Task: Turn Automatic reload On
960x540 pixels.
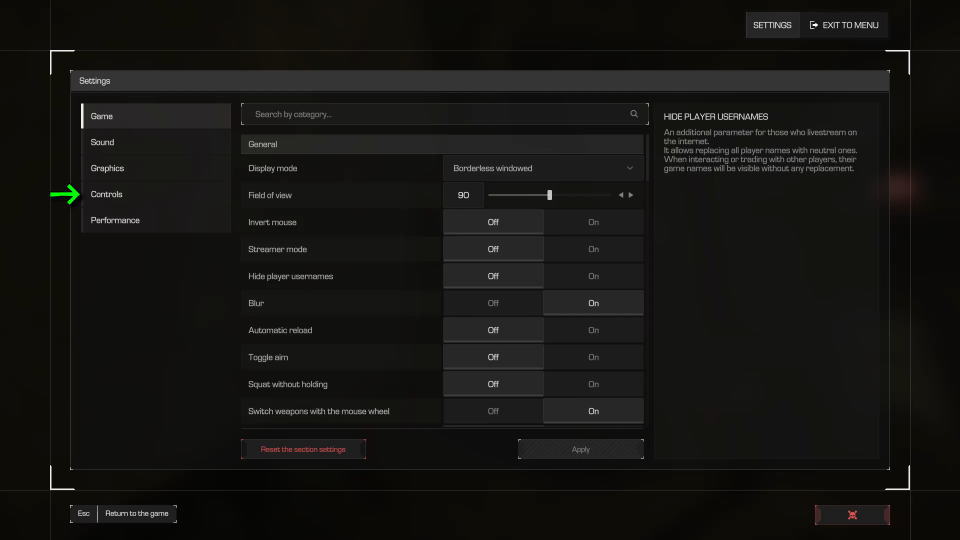Action: point(593,330)
